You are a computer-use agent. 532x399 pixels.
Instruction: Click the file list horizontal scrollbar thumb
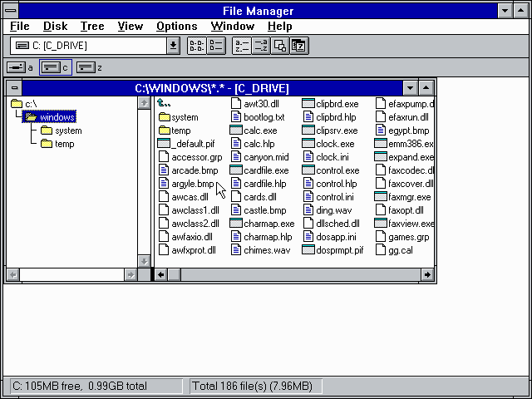pyautogui.click(x=175, y=275)
